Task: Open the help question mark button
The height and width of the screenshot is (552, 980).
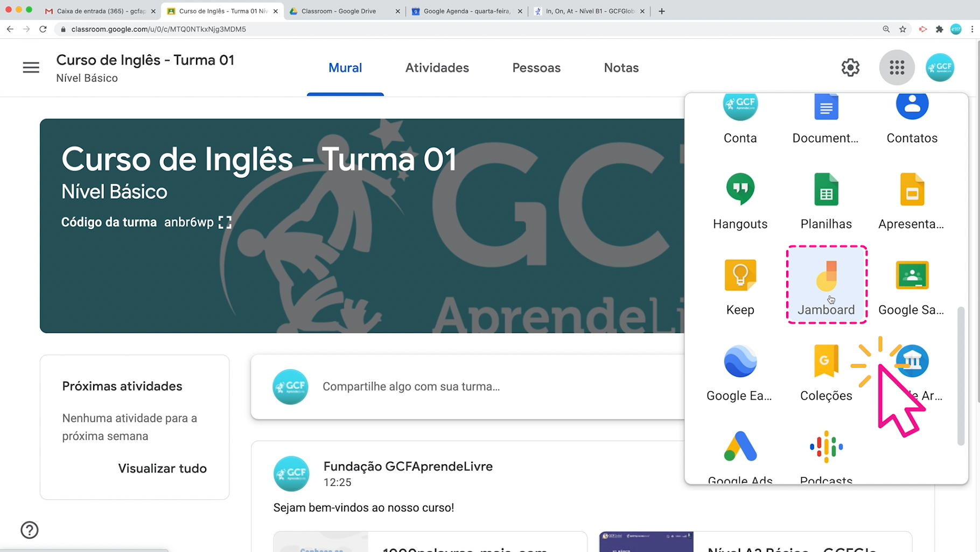Action: click(x=29, y=530)
